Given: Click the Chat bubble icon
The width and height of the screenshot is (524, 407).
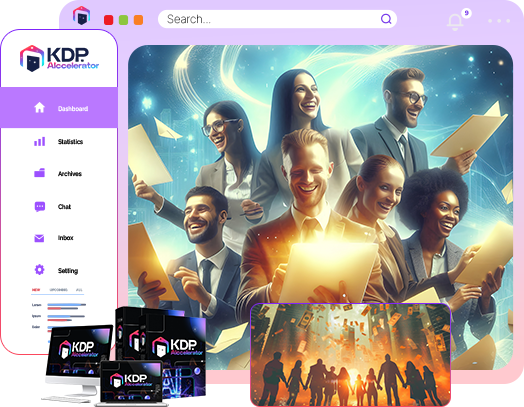Looking at the screenshot, I should tap(40, 207).
